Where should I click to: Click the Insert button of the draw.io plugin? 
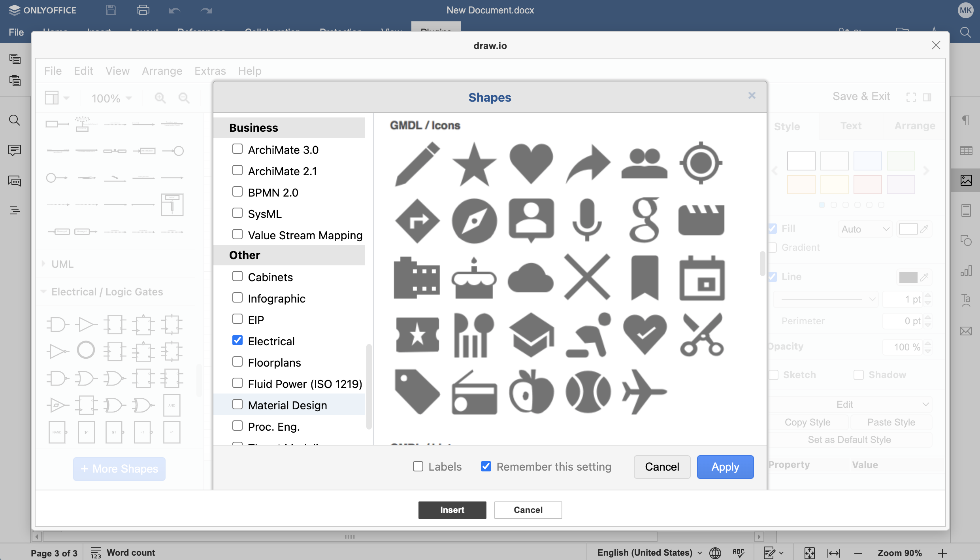click(x=452, y=510)
